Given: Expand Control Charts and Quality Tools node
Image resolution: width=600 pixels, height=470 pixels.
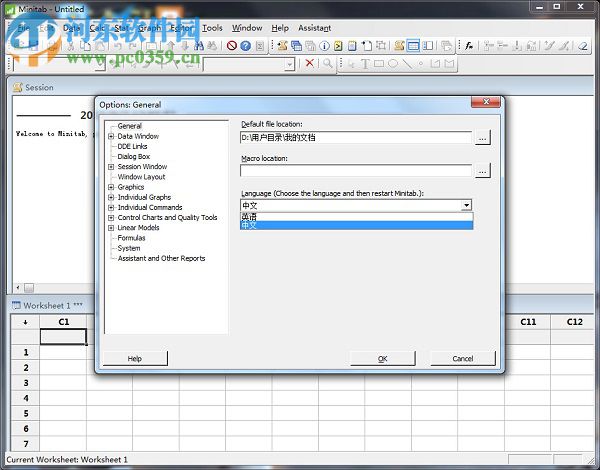Looking at the screenshot, I should pyautogui.click(x=111, y=218).
